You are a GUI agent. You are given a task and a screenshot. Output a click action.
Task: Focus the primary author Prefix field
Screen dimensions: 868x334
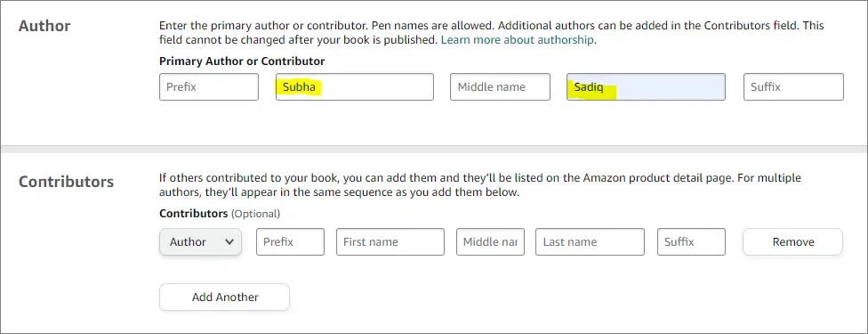click(209, 87)
